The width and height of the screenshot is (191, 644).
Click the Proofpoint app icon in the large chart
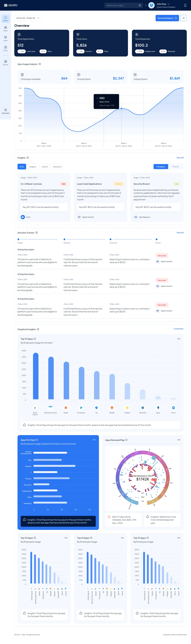pos(81,407)
